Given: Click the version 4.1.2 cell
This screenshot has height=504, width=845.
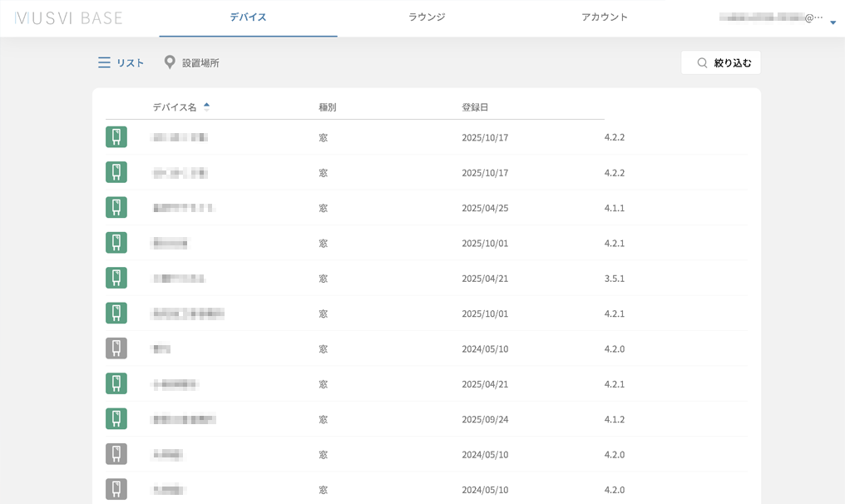Looking at the screenshot, I should [x=615, y=419].
